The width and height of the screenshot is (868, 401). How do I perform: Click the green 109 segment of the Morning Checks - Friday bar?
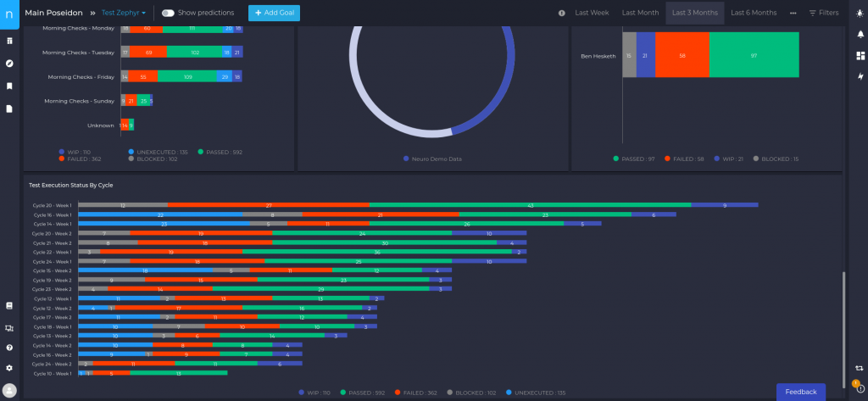pos(187,76)
